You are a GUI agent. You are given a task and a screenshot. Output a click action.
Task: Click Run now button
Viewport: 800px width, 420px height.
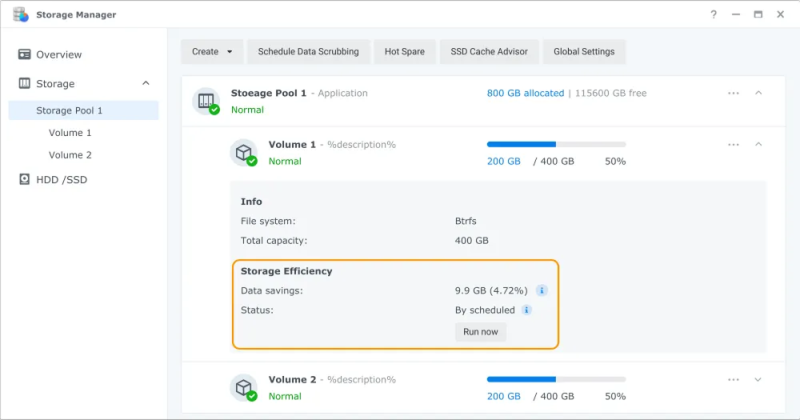click(x=480, y=332)
